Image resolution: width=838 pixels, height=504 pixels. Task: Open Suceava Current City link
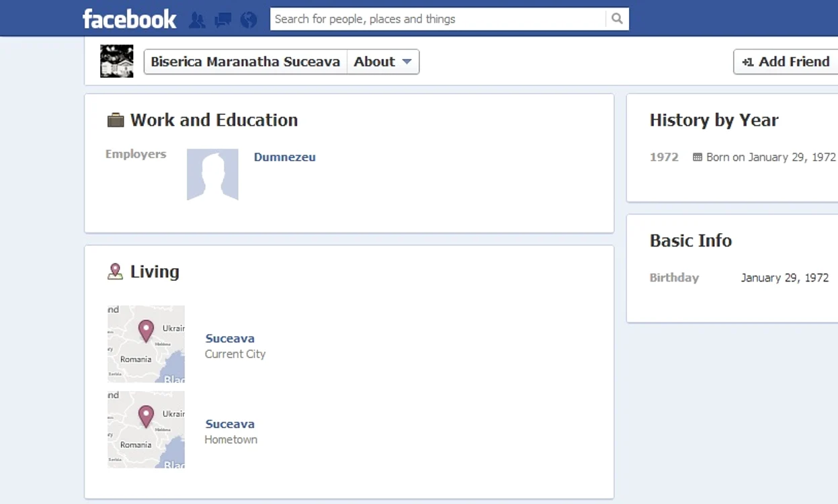pyautogui.click(x=230, y=339)
